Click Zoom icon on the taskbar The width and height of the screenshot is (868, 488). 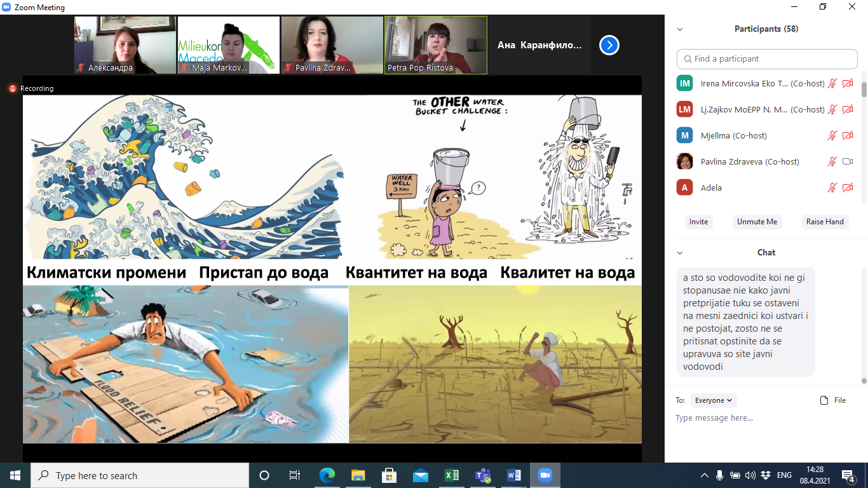(545, 475)
